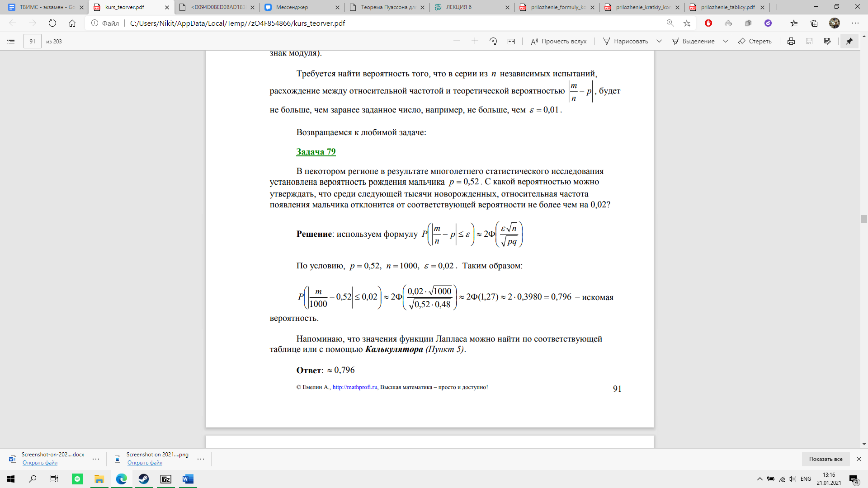Viewport: 868px width, 488px height.
Task: Click the page number field showing 91
Action: pyautogui.click(x=33, y=41)
